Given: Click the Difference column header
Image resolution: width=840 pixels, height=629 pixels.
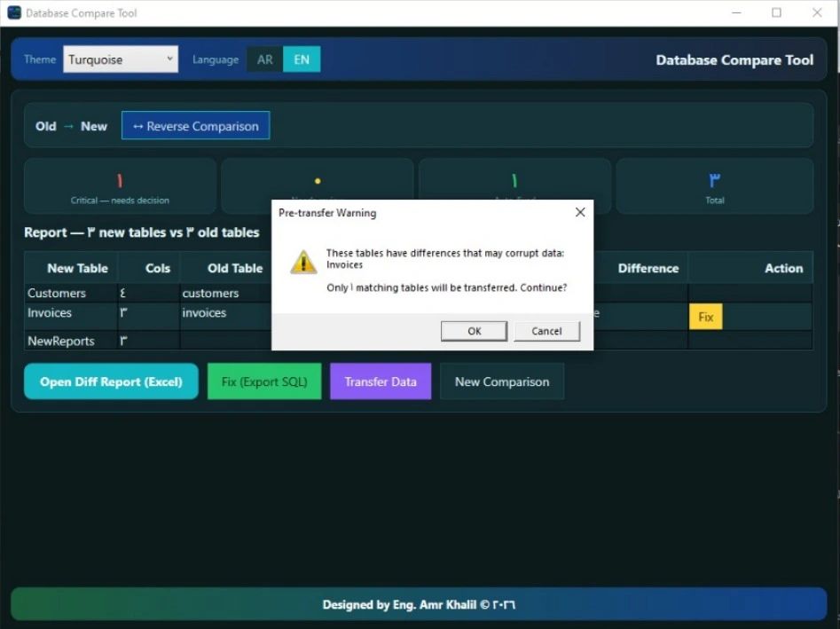Looking at the screenshot, I should (640, 268).
